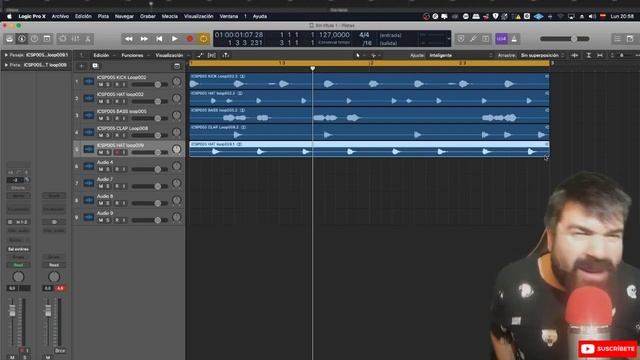Click the Audio 8 track icon
640x360 pixels.
tap(89, 200)
